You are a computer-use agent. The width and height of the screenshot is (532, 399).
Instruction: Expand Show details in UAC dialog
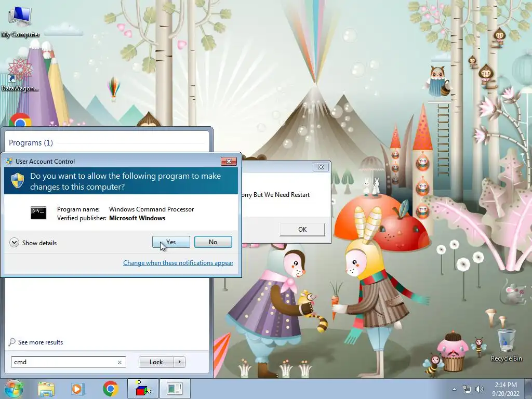[x=33, y=243]
